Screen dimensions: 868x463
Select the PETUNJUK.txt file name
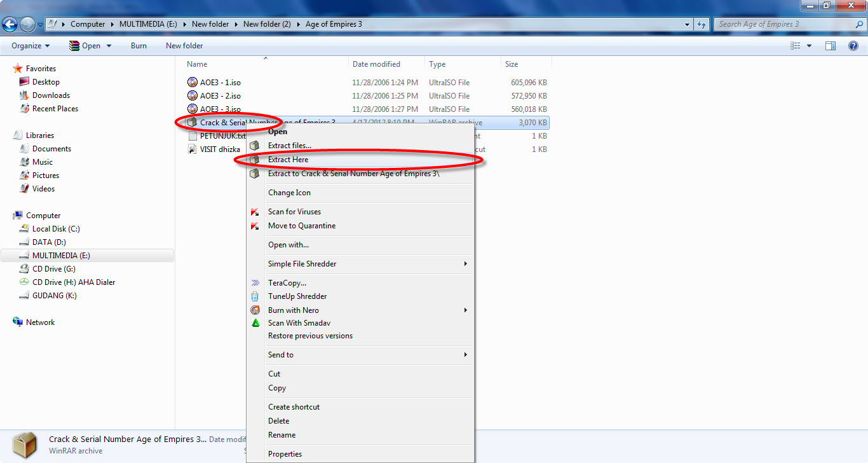[223, 135]
